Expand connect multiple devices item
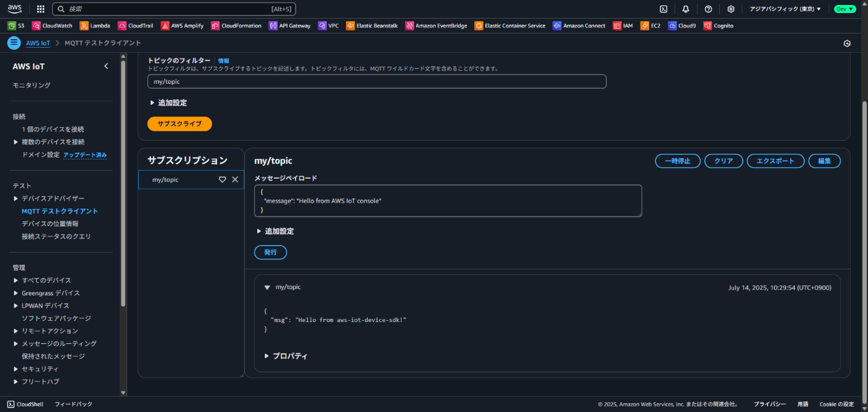 pos(16,142)
